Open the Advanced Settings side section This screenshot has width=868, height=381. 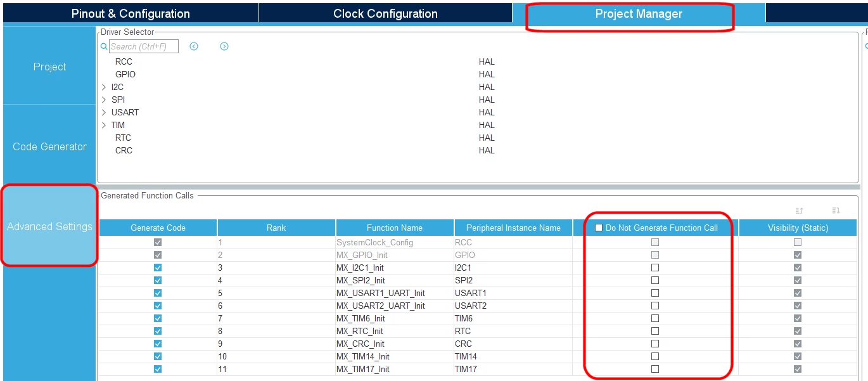pyautogui.click(x=49, y=226)
